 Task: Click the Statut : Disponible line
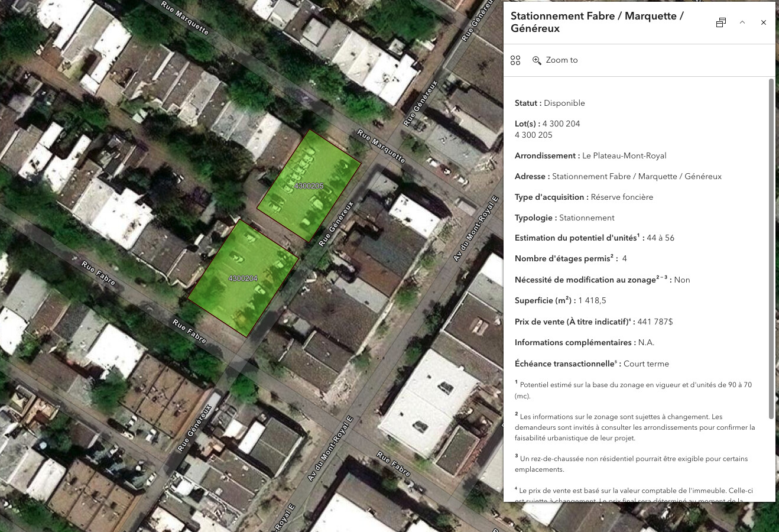pos(550,103)
